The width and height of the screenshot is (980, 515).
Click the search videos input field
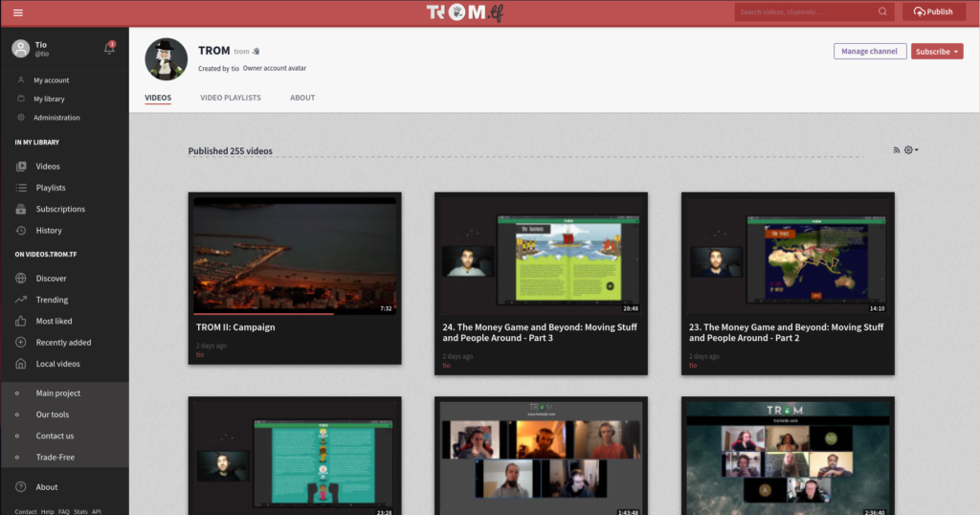tap(807, 11)
